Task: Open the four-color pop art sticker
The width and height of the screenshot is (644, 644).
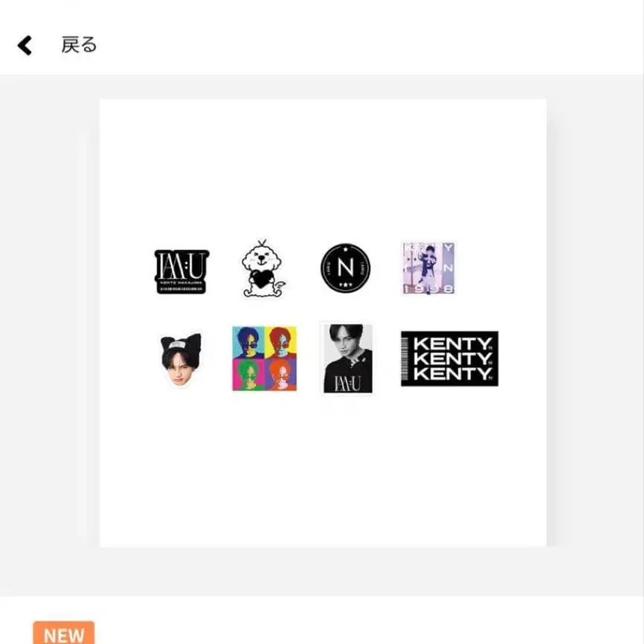Action: 265,358
